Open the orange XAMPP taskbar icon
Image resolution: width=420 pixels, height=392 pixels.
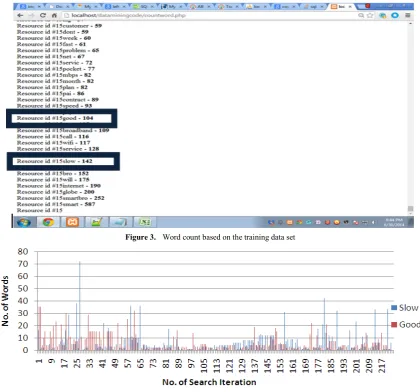72,222
